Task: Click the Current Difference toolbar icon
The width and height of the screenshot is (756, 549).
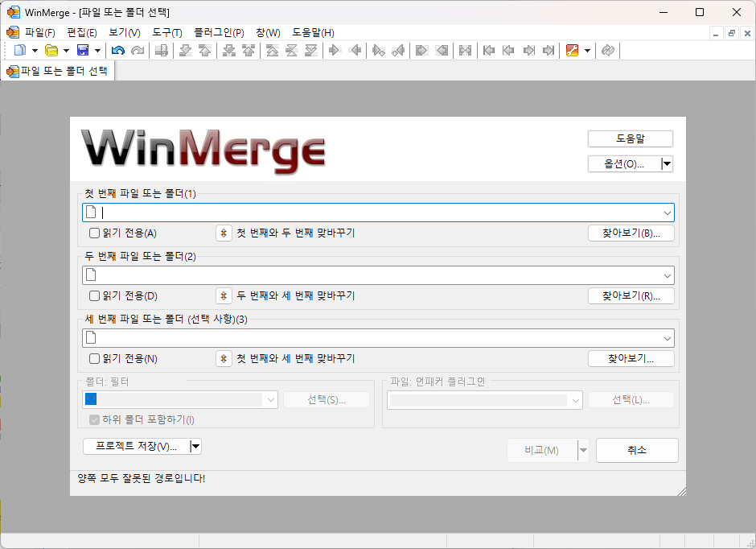Action: (292, 50)
